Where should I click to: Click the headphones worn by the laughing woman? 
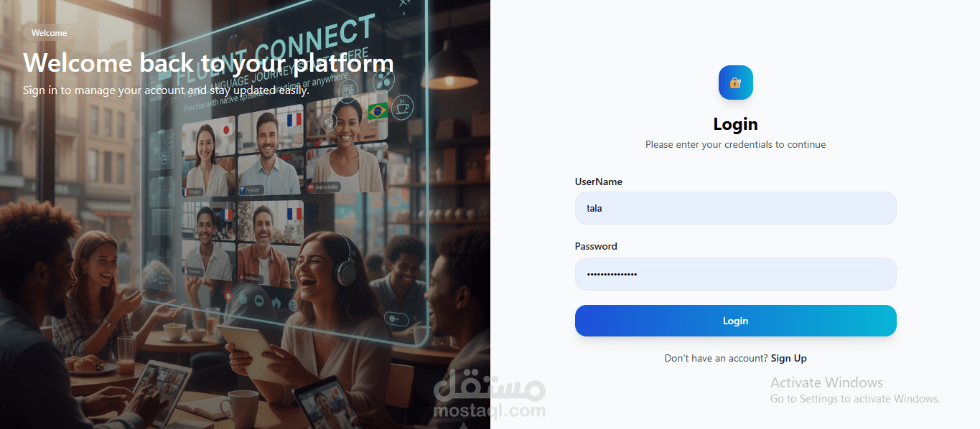[x=346, y=264]
